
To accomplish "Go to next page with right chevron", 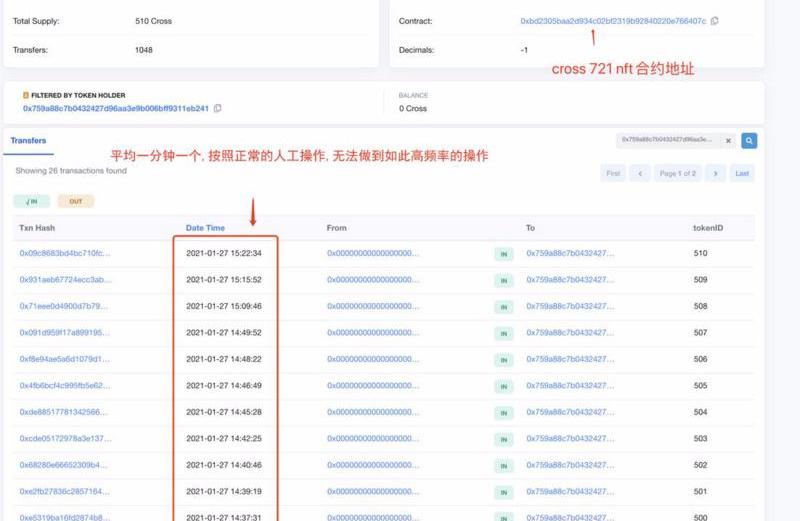I will click(714, 173).
